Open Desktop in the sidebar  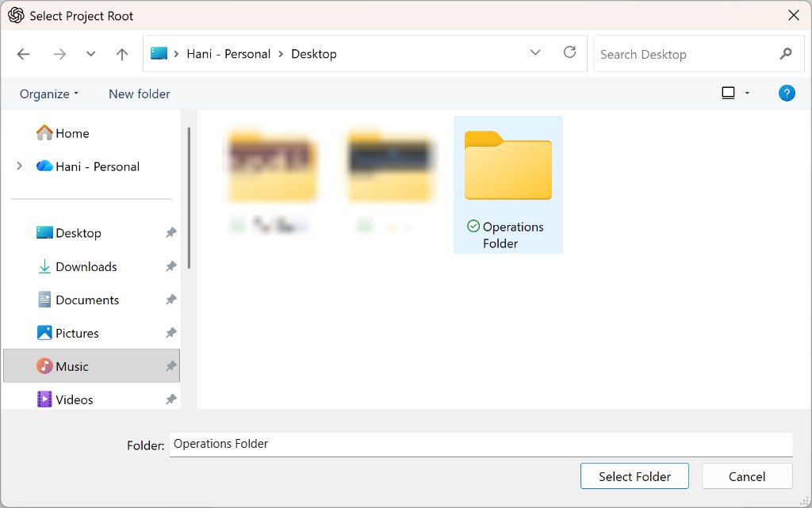(68, 233)
